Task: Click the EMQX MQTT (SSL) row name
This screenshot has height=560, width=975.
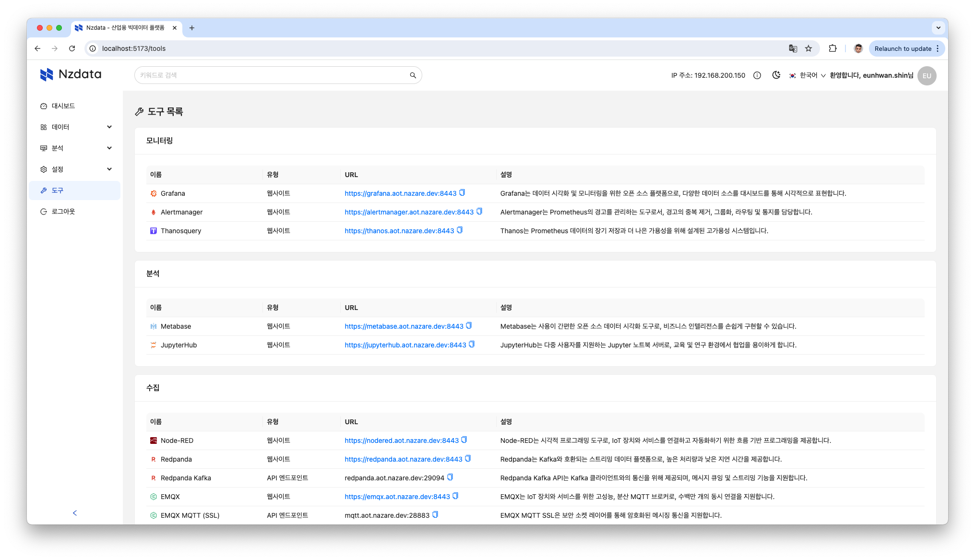Action: tap(190, 515)
